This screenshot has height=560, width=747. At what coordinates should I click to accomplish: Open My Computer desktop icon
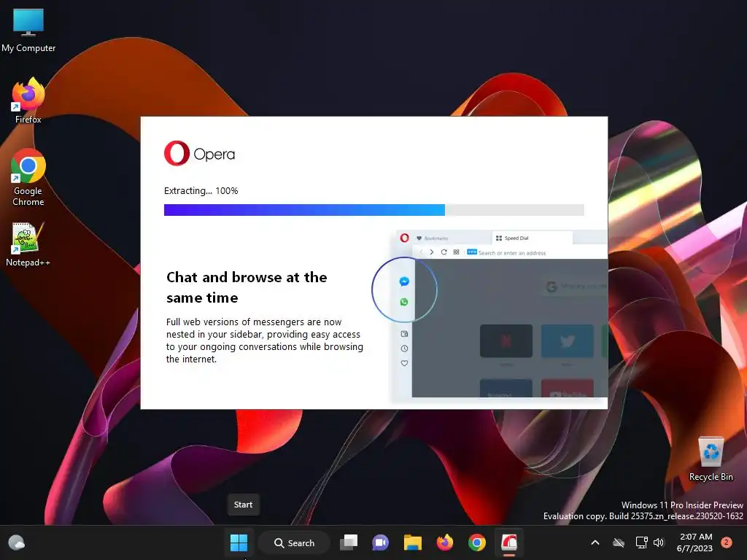pos(28,31)
